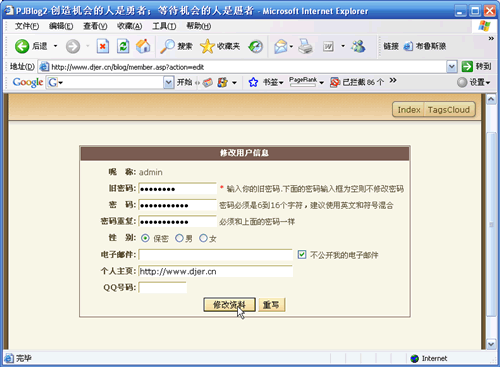Click the grey Forward arrow icon
Image resolution: width=500 pixels, height=367 pixels.
(x=73, y=46)
